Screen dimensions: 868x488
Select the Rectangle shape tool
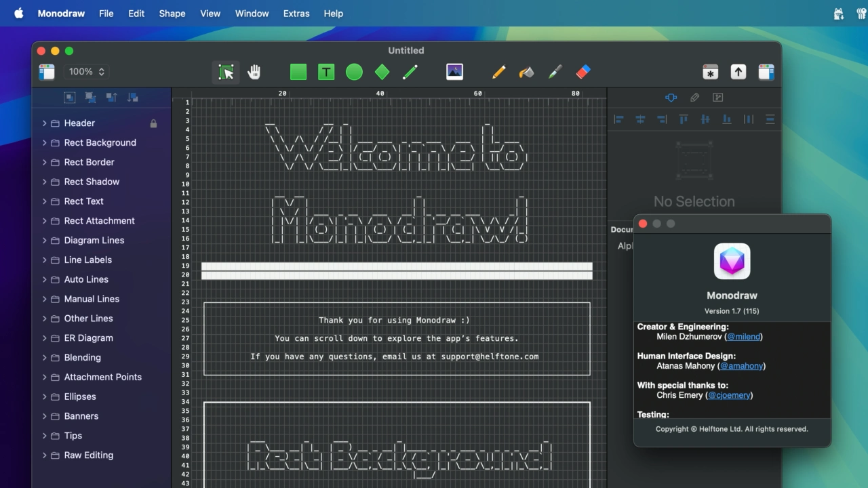[x=298, y=72]
